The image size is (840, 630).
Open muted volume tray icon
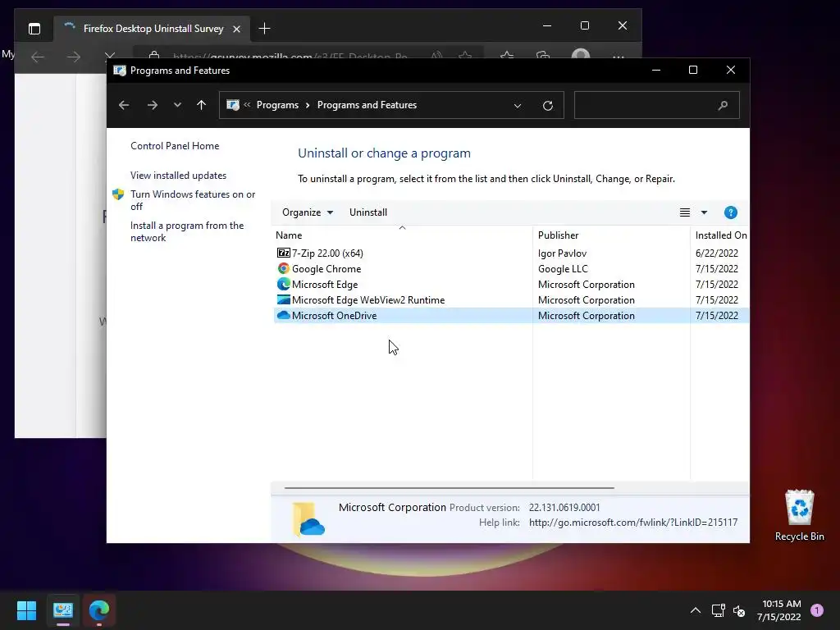pyautogui.click(x=739, y=610)
